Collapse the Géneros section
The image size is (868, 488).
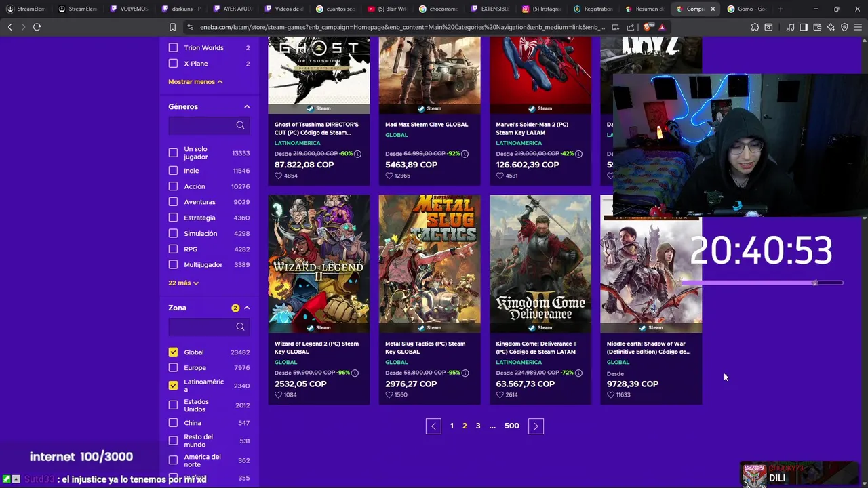point(247,106)
